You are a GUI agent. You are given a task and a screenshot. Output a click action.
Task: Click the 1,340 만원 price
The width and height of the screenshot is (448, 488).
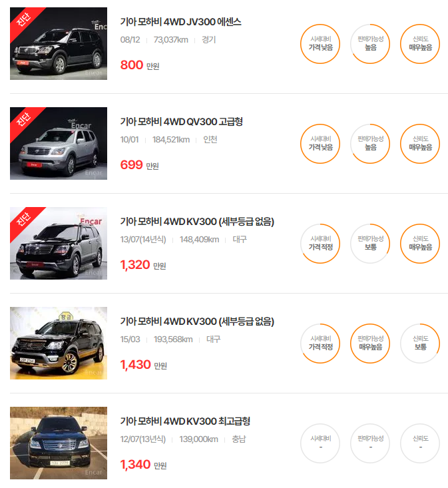coord(143,465)
